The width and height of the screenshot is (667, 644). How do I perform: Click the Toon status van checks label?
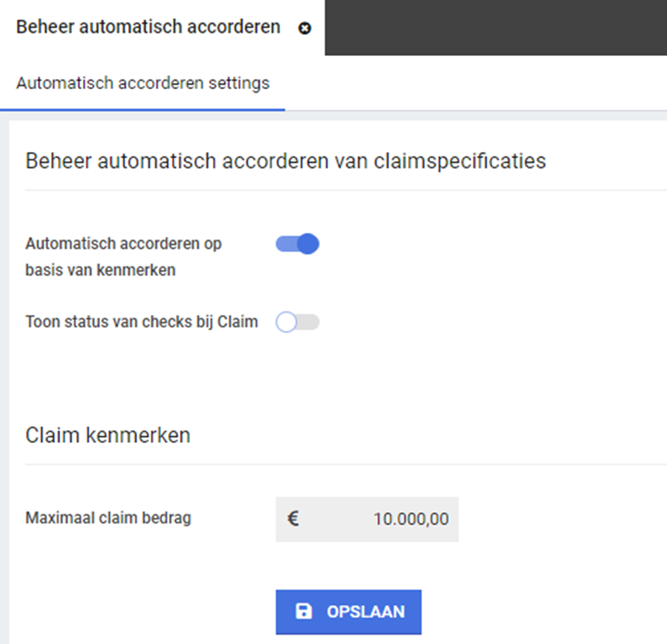pos(142,322)
